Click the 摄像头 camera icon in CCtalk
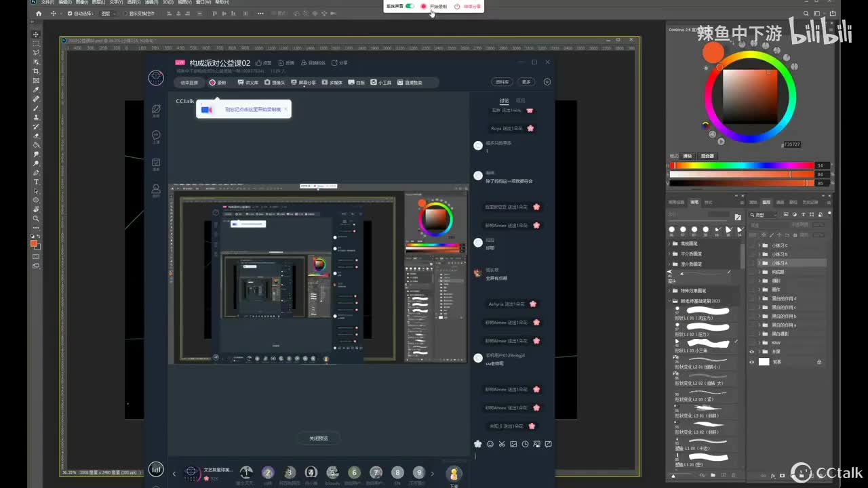The height and width of the screenshot is (488, 868). pyautogui.click(x=275, y=83)
